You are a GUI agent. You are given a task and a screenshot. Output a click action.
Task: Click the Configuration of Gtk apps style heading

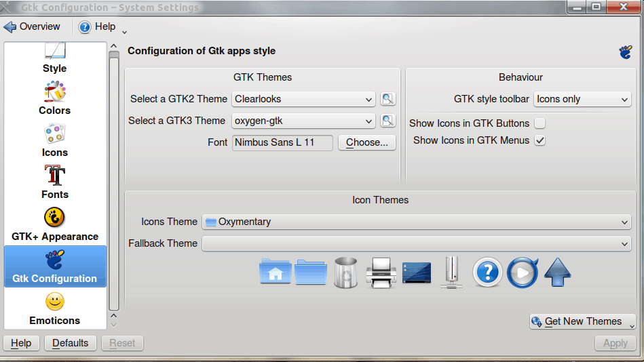(x=202, y=51)
